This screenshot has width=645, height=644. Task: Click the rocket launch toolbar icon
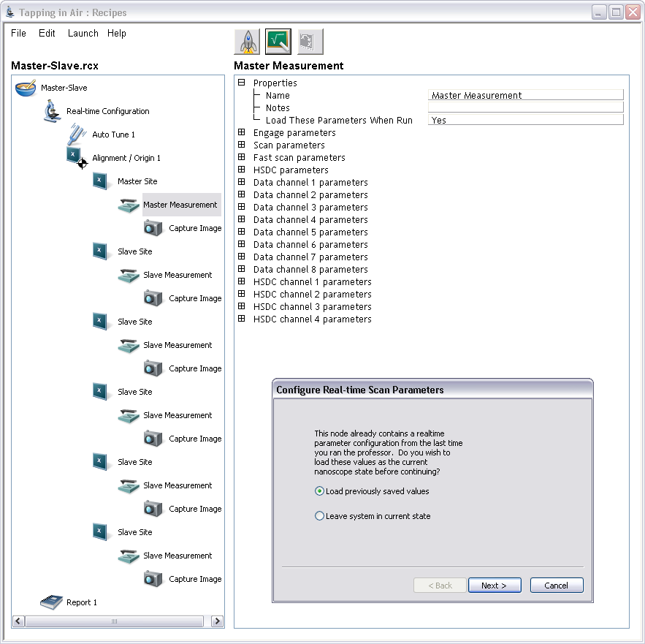247,42
